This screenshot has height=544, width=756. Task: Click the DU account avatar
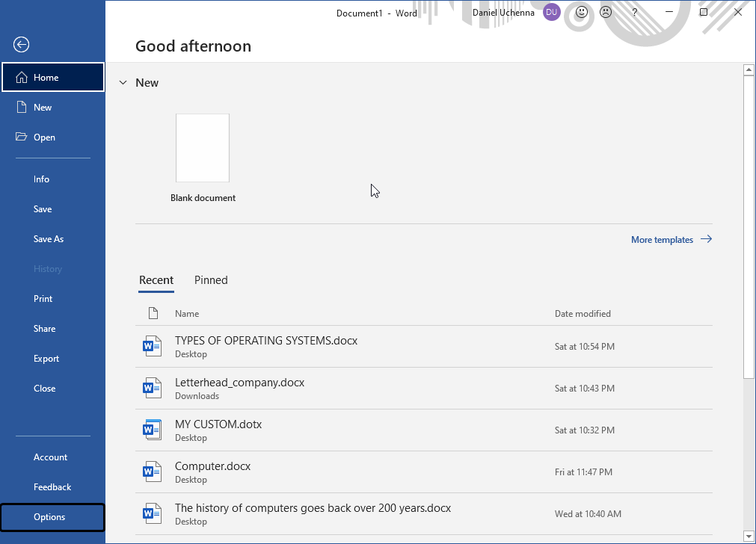552,13
